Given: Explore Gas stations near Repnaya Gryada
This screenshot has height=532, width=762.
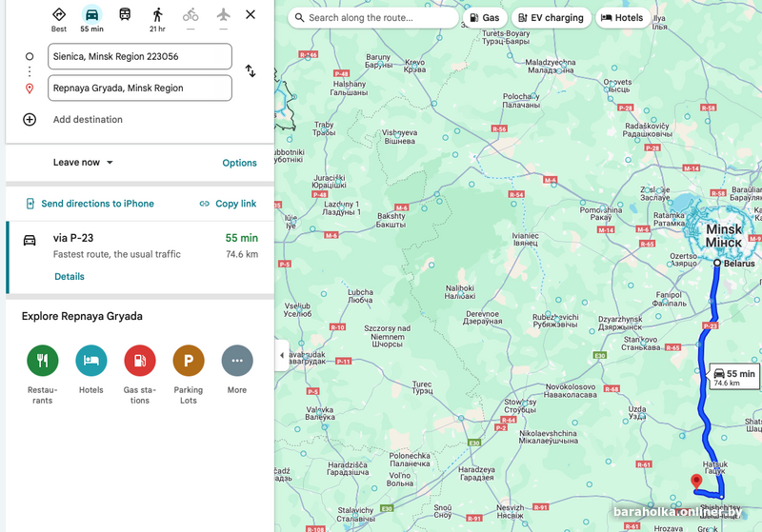Looking at the screenshot, I should tap(140, 361).
